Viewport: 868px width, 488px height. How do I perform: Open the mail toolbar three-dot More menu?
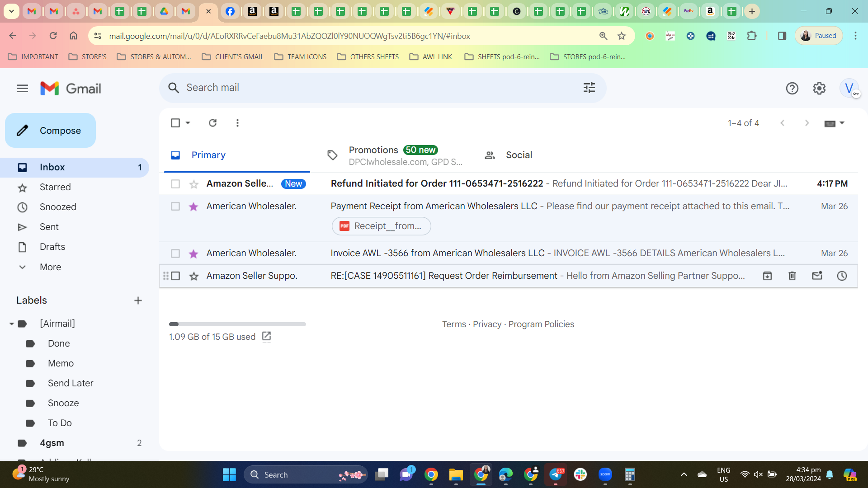[x=237, y=123]
